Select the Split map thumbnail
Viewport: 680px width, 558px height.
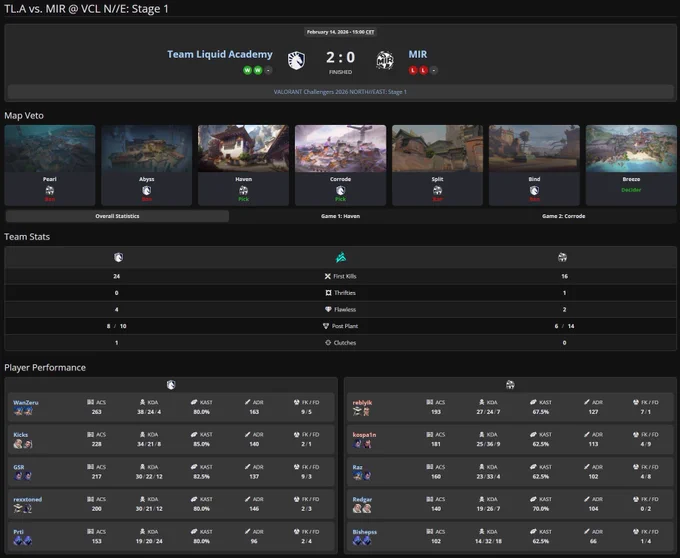[437, 148]
